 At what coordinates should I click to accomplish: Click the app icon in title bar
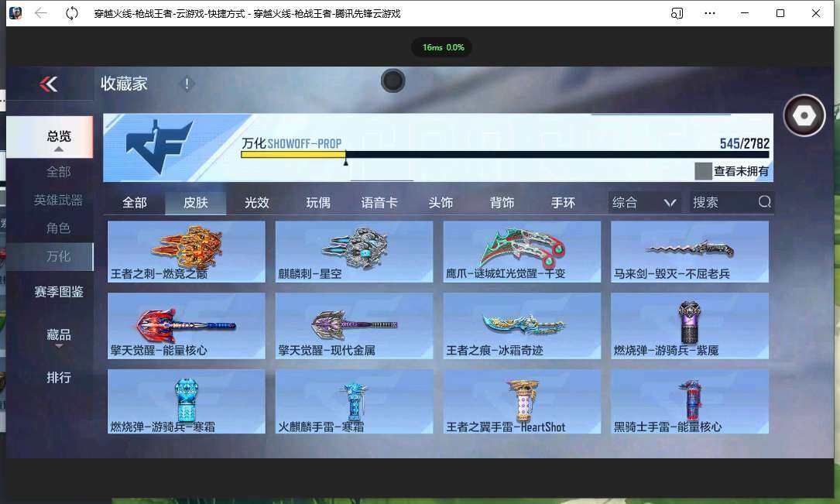[15, 13]
